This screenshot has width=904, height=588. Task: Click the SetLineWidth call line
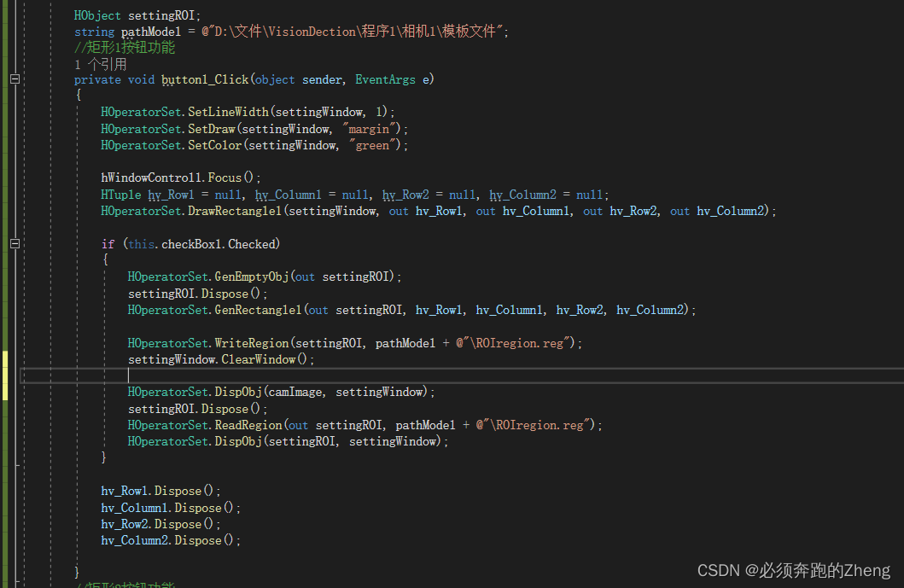248,112
